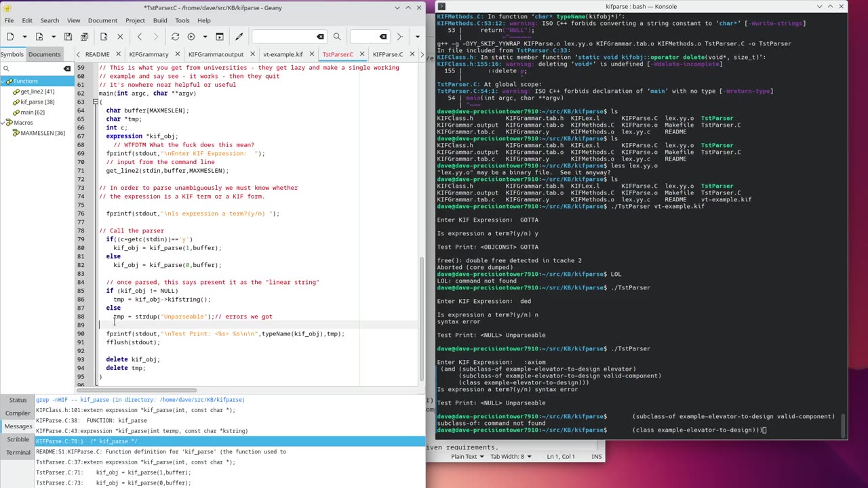
Task: Click the New file icon in Geany toolbar
Action: click(x=10, y=37)
